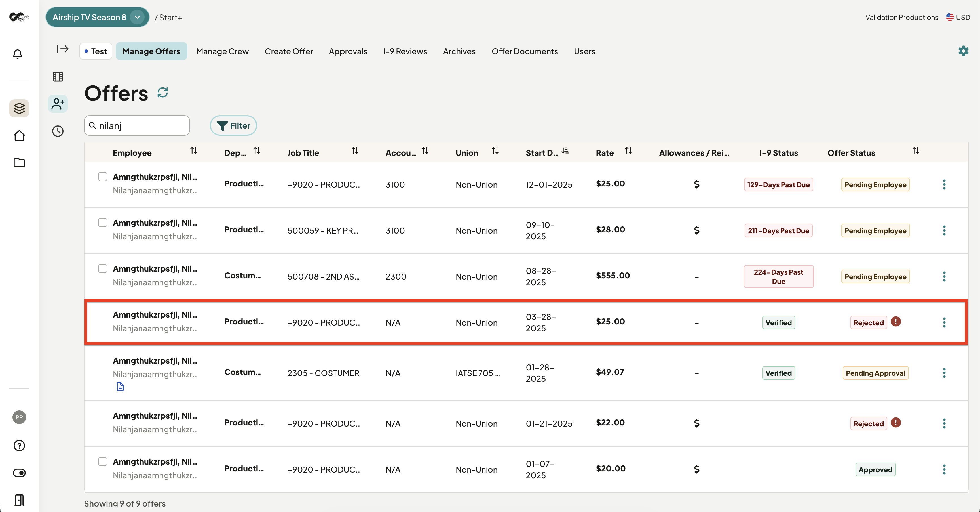The height and width of the screenshot is (512, 980).
Task: Sort by Offer Status column
Action: pyautogui.click(x=916, y=151)
